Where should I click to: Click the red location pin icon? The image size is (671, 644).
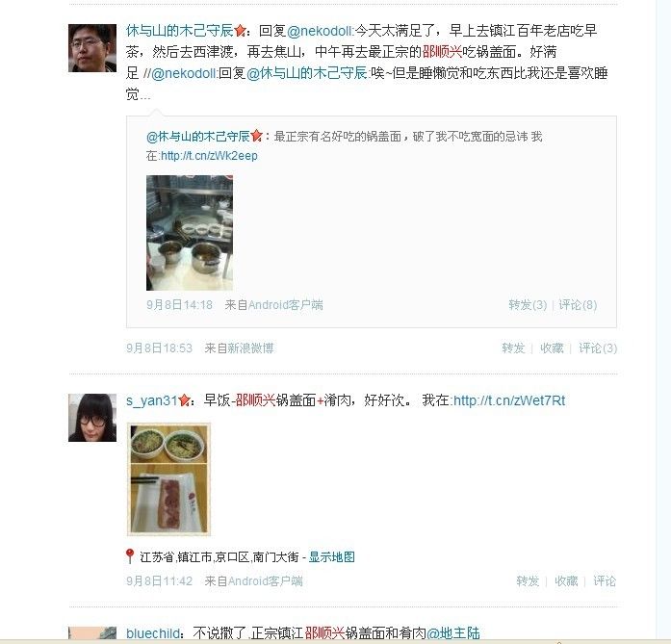point(130,556)
